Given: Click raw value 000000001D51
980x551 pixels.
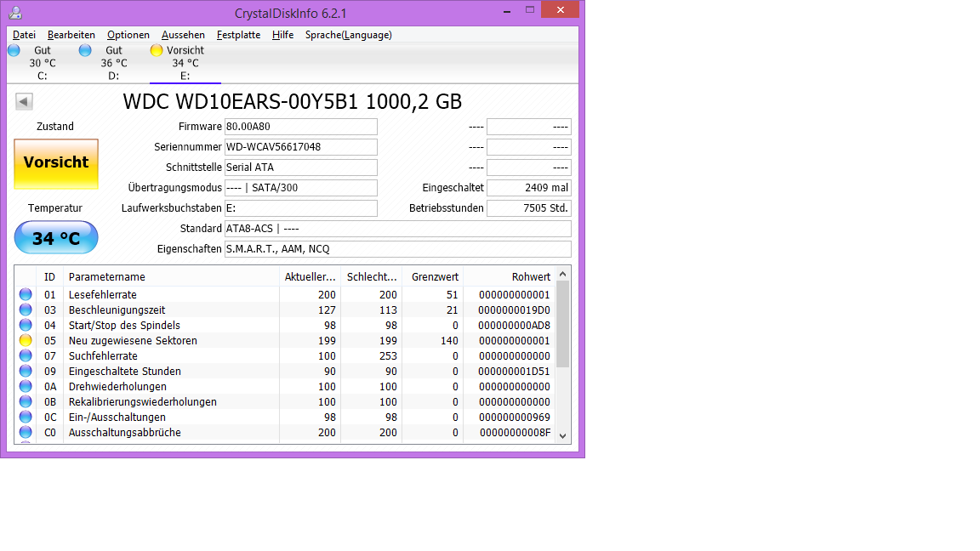Looking at the screenshot, I should [514, 371].
